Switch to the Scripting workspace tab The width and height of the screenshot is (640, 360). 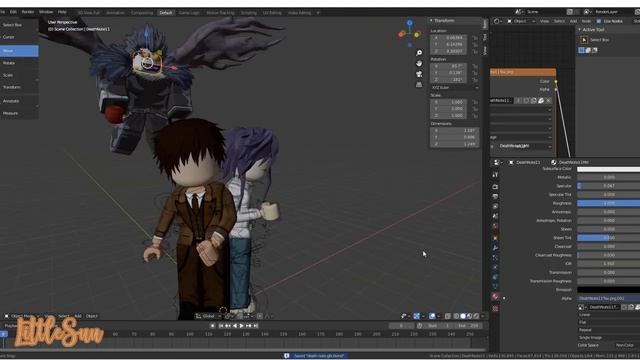click(249, 13)
